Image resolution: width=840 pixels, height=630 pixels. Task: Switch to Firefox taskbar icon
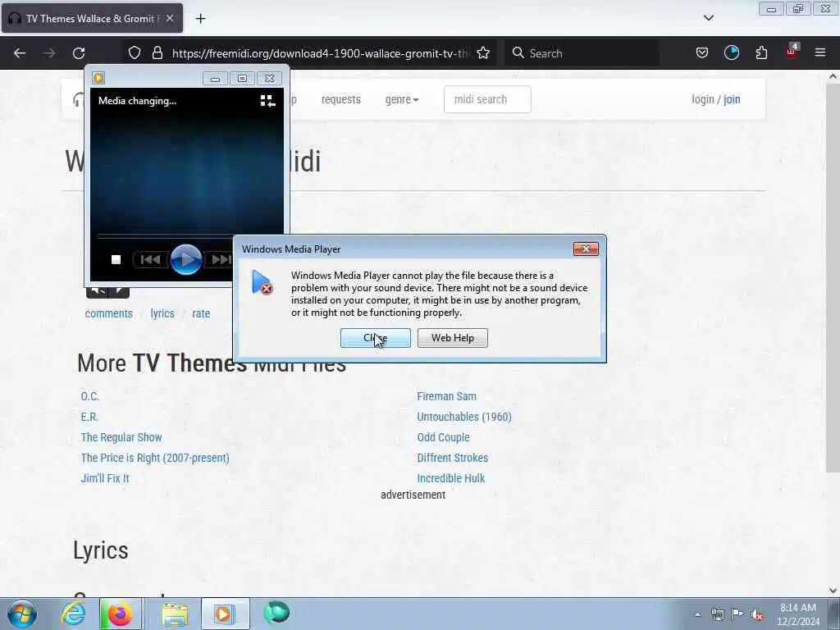pyautogui.click(x=120, y=614)
